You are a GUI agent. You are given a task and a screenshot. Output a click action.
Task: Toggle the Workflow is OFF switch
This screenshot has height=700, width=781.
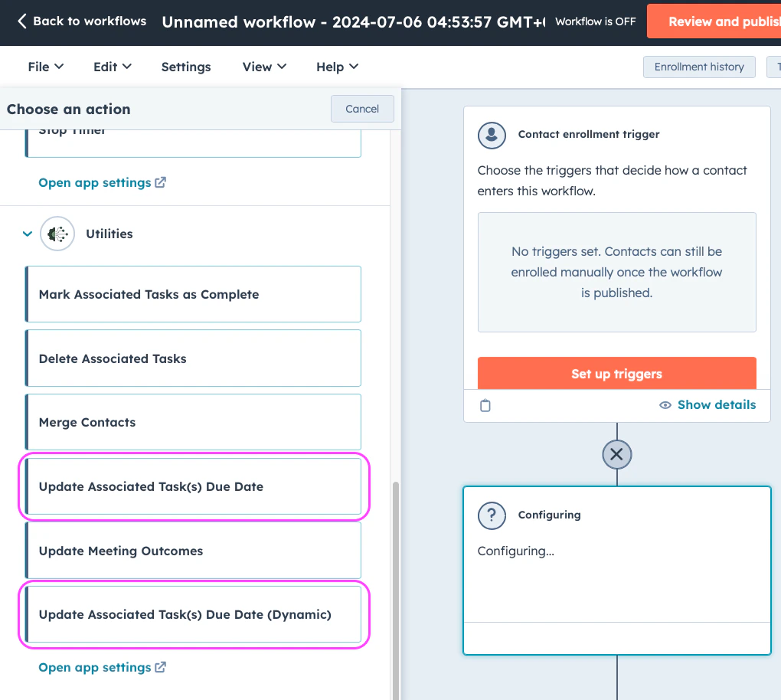pos(596,22)
